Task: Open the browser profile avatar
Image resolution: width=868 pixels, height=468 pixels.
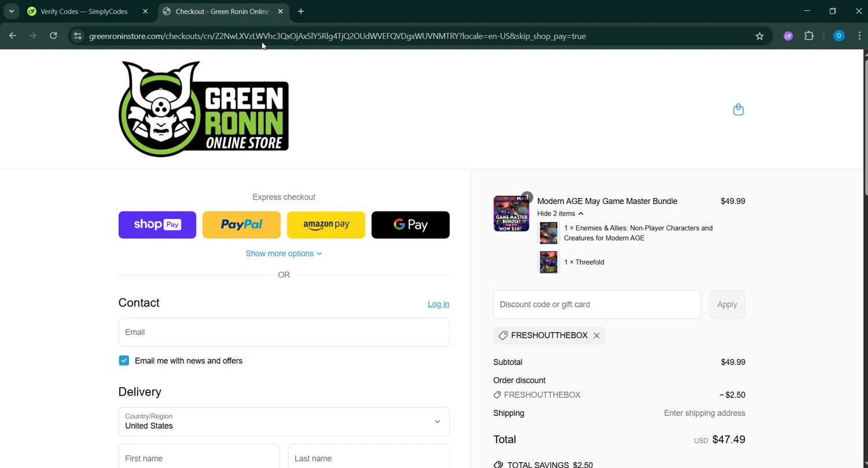Action: pyautogui.click(x=838, y=36)
